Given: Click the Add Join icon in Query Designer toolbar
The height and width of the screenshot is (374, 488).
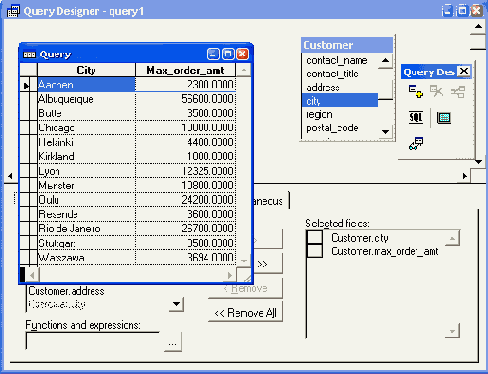Looking at the screenshot, I should tap(458, 92).
